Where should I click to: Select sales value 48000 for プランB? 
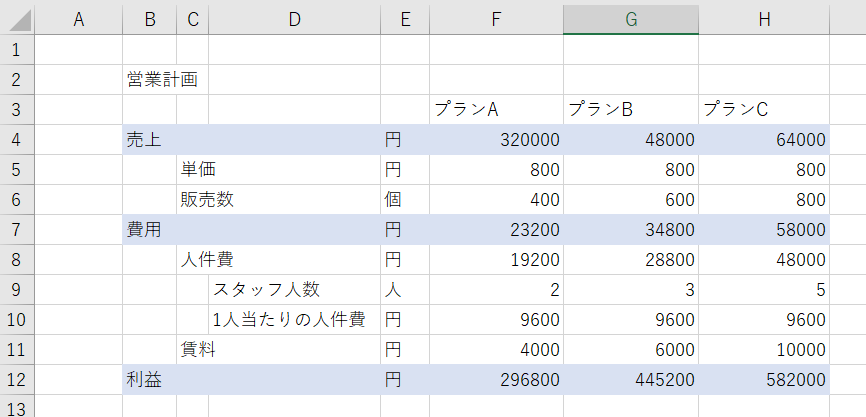(631, 140)
